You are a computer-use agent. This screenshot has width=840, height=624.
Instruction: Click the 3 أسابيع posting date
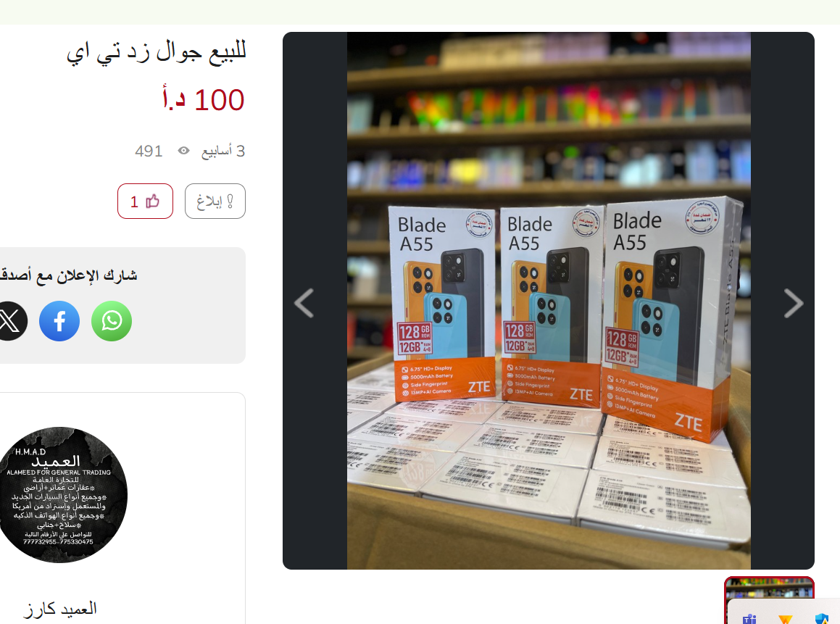(x=223, y=151)
